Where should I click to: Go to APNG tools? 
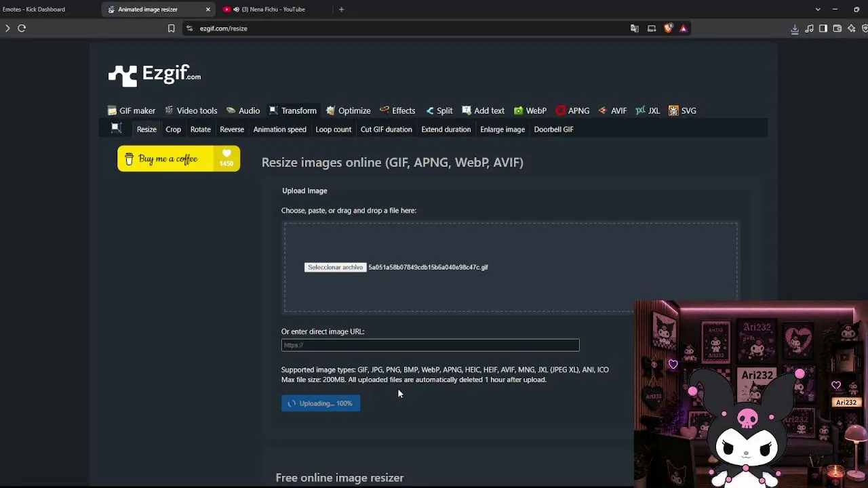[572, 110]
